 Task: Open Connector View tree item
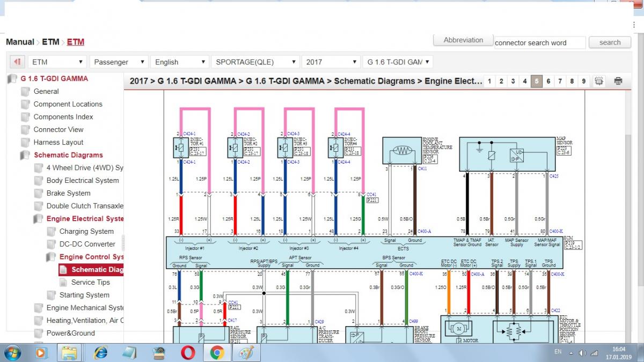point(58,129)
